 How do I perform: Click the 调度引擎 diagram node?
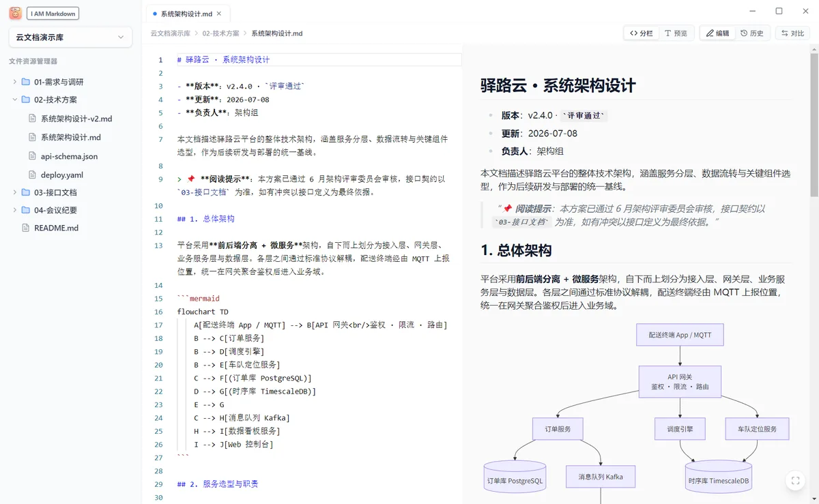(x=680, y=429)
